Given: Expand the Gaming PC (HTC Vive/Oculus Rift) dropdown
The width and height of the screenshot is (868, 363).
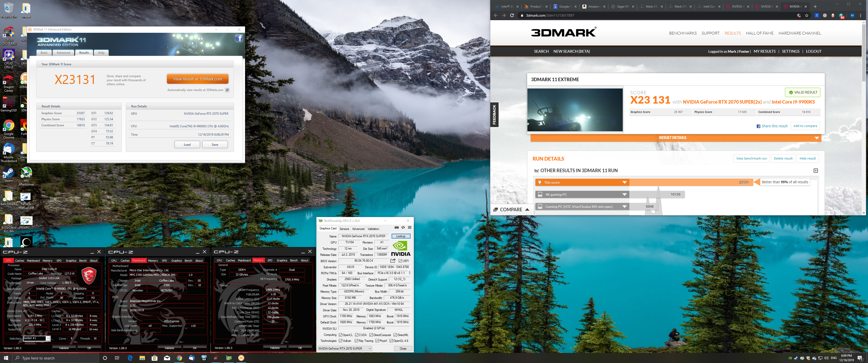Looking at the screenshot, I should tap(625, 207).
